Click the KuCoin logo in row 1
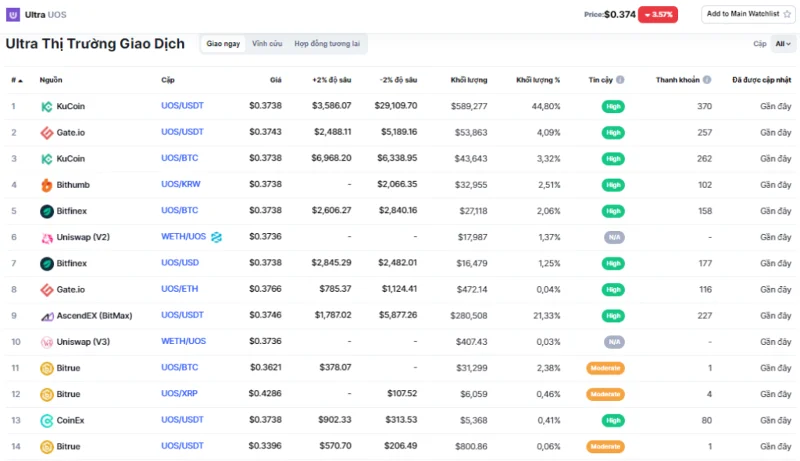Viewport: 800px width, 461px height. click(x=46, y=107)
